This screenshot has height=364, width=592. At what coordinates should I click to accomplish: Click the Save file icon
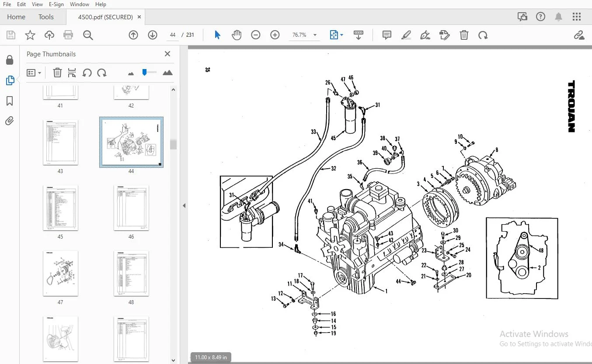coord(11,35)
